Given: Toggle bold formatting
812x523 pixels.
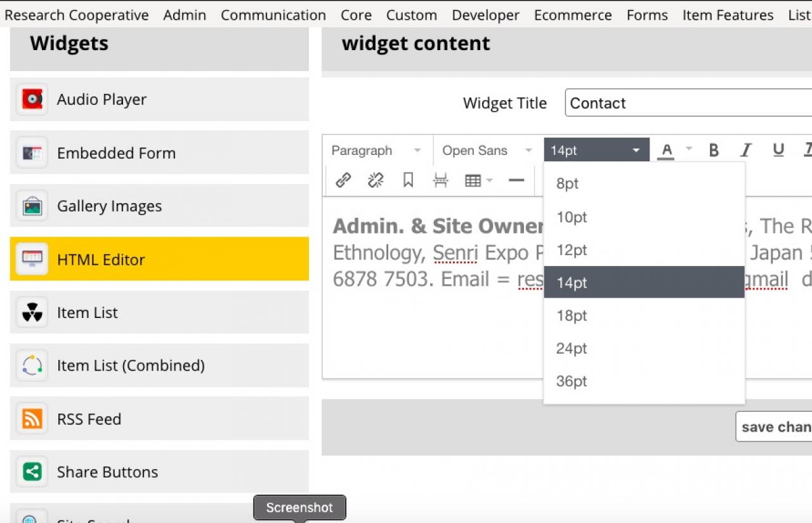Looking at the screenshot, I should pyautogui.click(x=714, y=150).
